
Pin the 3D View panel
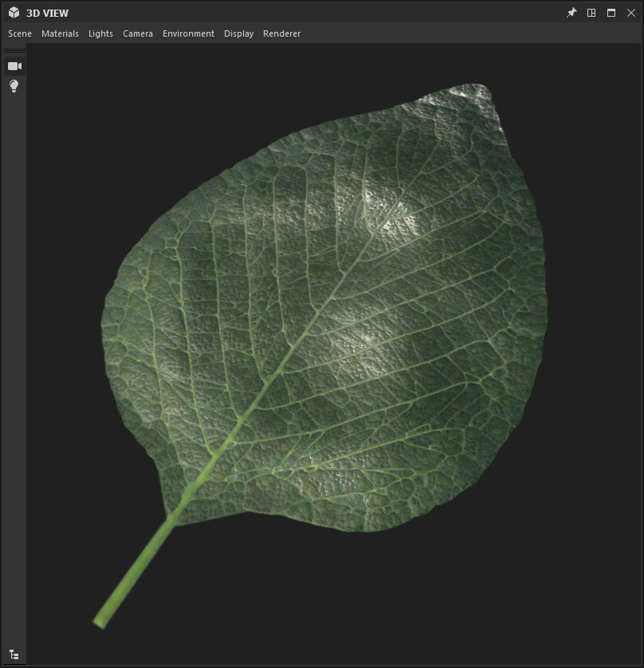tap(571, 12)
